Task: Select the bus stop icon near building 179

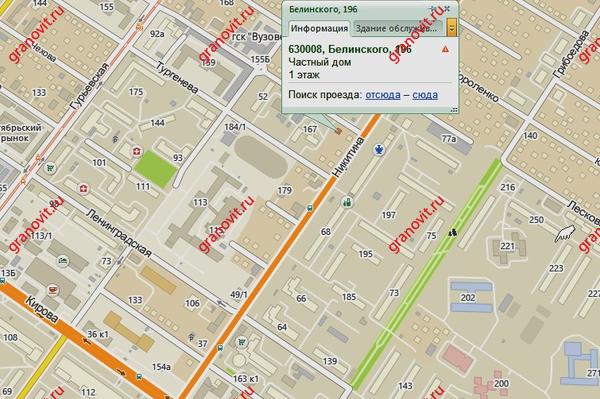Action: [x=310, y=208]
